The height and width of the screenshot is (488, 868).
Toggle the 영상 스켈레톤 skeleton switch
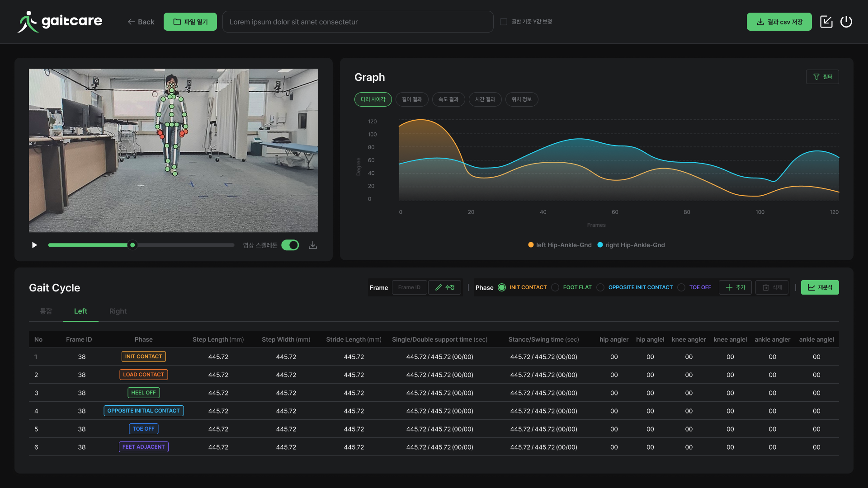pyautogui.click(x=290, y=245)
